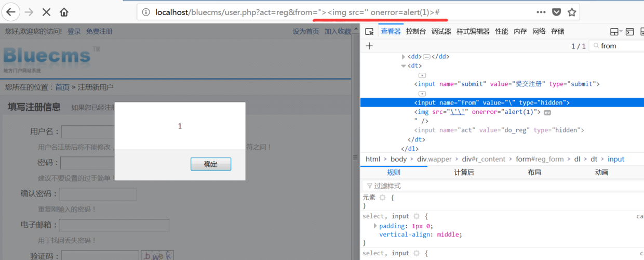Click the 电子邮箱 email input field
Viewport: 644px width, 260px height.
click(114, 225)
